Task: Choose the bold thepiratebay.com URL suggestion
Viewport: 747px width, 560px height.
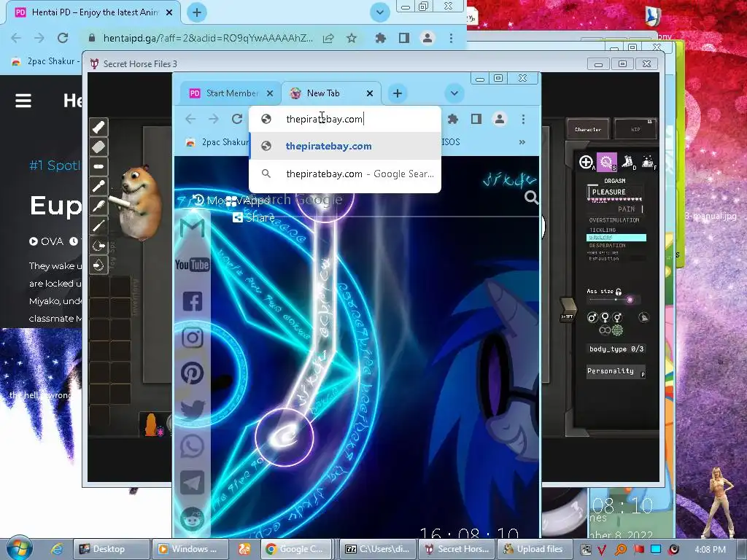Action: (345, 146)
